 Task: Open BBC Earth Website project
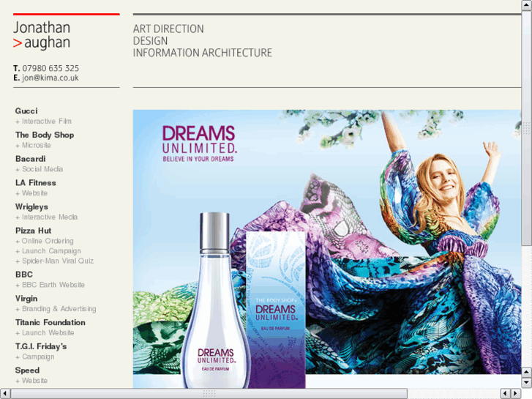pyautogui.click(x=50, y=285)
